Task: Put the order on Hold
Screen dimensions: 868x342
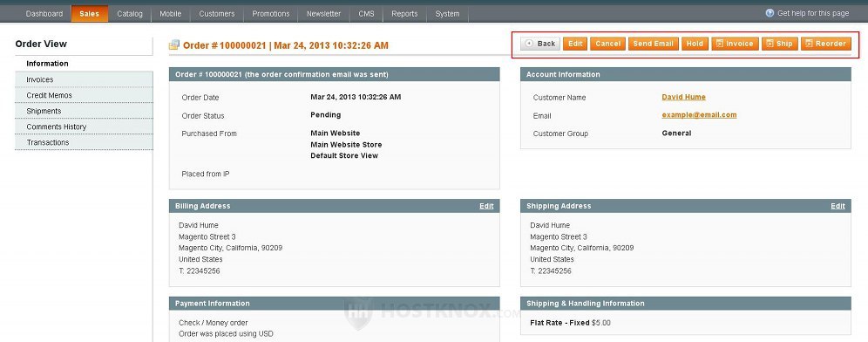Action: point(695,44)
